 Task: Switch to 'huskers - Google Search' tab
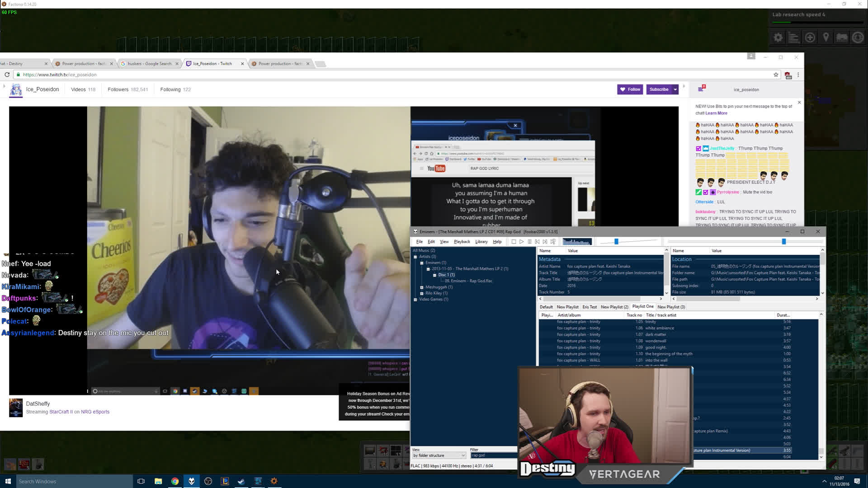click(150, 64)
